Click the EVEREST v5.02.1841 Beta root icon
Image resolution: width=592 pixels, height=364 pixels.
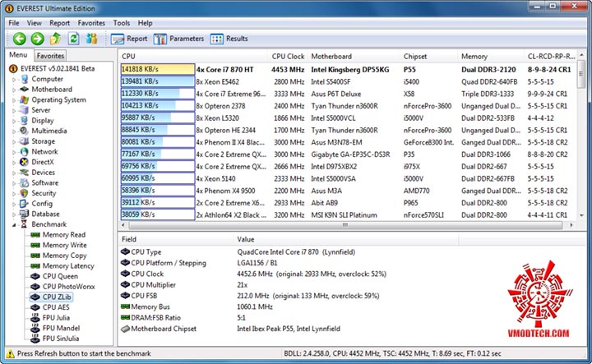[13, 69]
